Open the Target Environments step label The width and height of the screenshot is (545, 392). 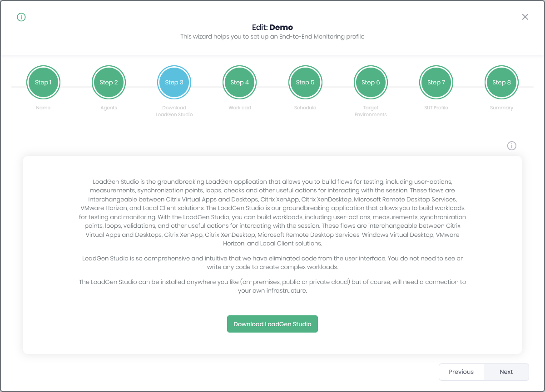pos(371,111)
